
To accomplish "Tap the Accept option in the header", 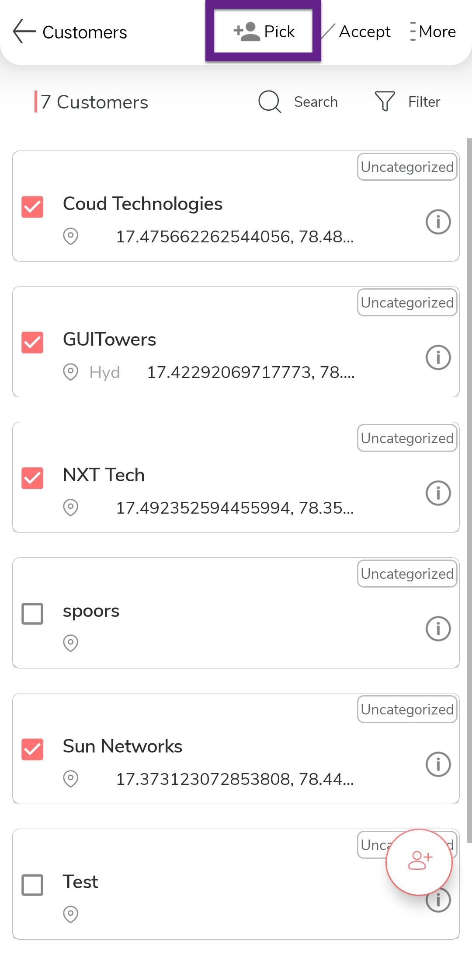I will click(x=364, y=32).
